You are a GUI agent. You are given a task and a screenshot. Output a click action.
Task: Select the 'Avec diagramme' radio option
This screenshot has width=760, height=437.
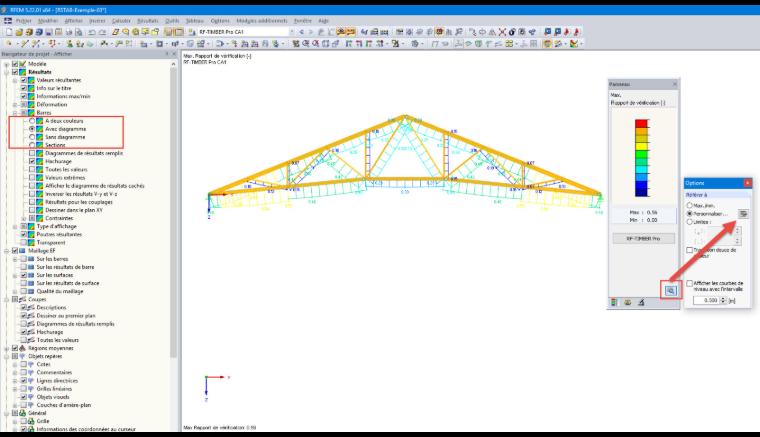tap(32, 129)
